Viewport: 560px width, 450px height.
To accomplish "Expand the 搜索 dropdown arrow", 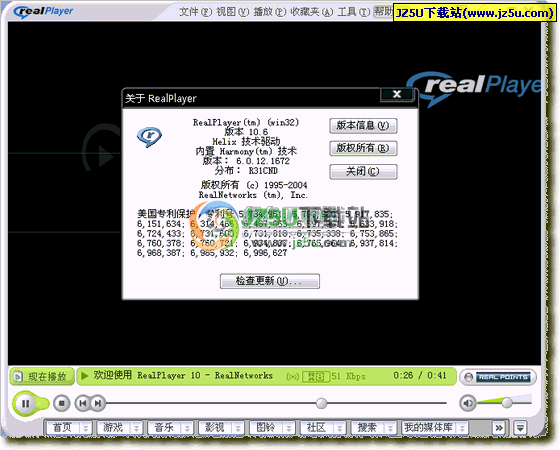I will [x=390, y=428].
